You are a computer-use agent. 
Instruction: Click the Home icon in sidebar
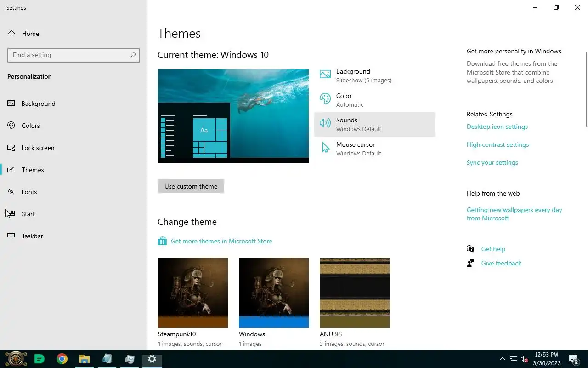tap(11, 34)
